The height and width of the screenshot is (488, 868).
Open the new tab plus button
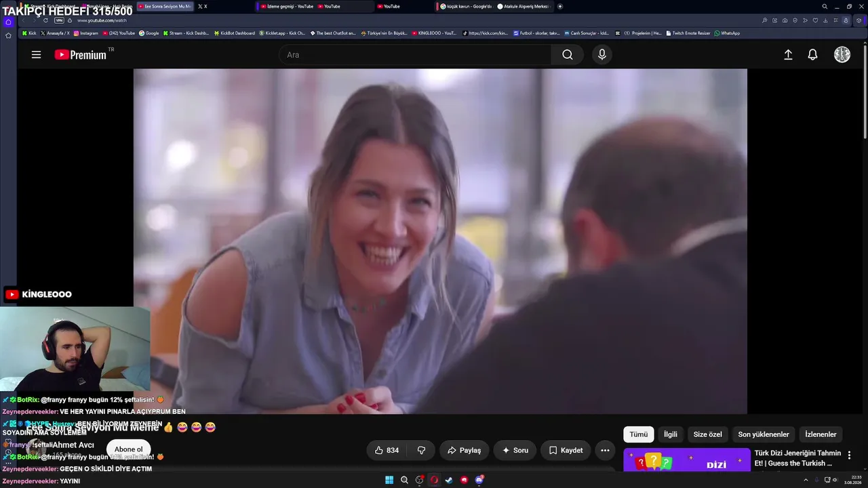coord(559,6)
